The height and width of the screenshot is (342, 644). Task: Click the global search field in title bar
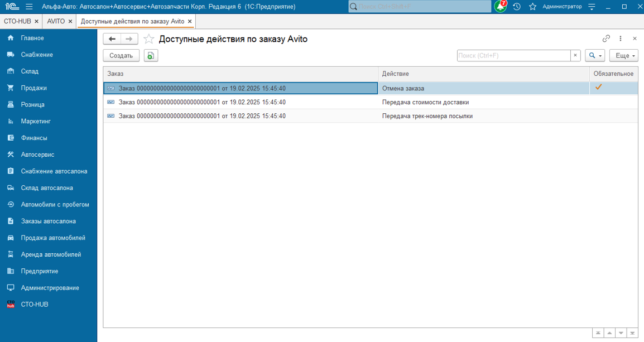(x=420, y=7)
